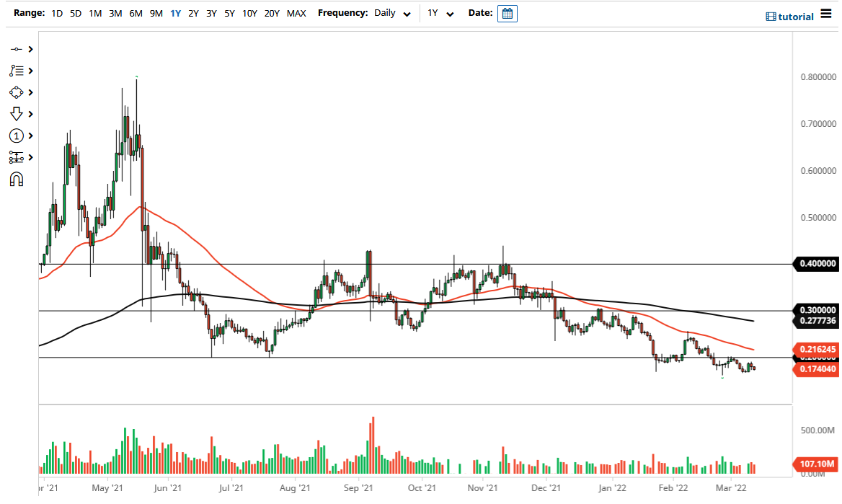Select the trendline drawing tool
This screenshot has height=504, width=842.
[18, 49]
